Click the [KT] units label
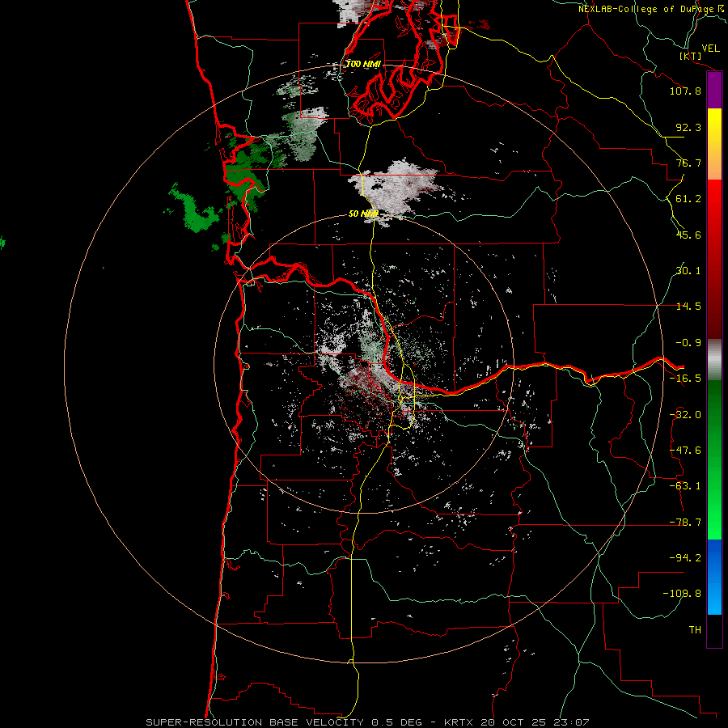Viewport: 728px width, 728px height. point(691,56)
